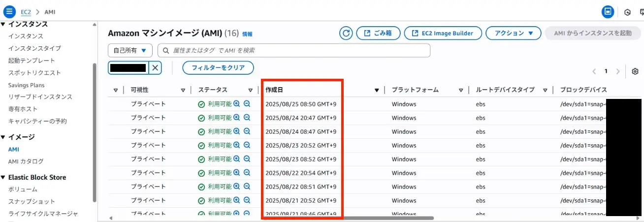Remove the blacked-out filter chip with X
The height and width of the screenshot is (222, 644).
click(155, 68)
